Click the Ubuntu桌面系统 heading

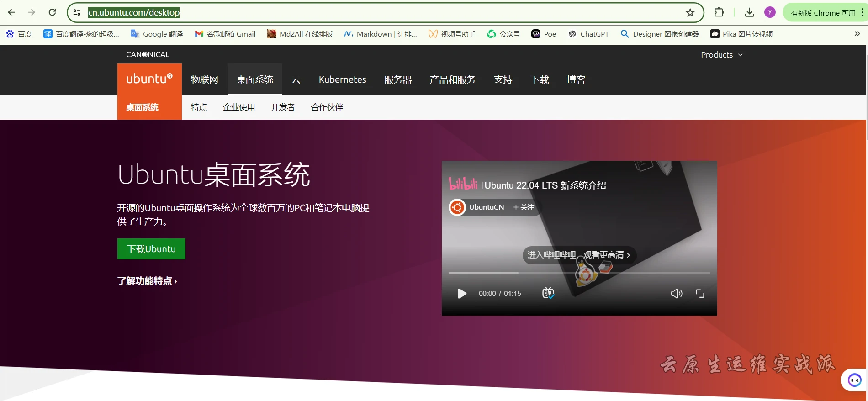pos(214,175)
